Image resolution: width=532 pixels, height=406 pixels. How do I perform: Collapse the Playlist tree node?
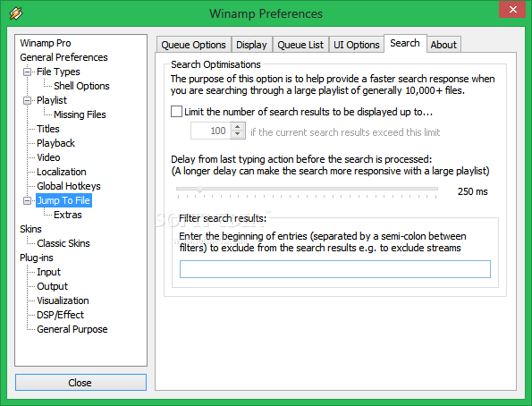click(x=27, y=100)
